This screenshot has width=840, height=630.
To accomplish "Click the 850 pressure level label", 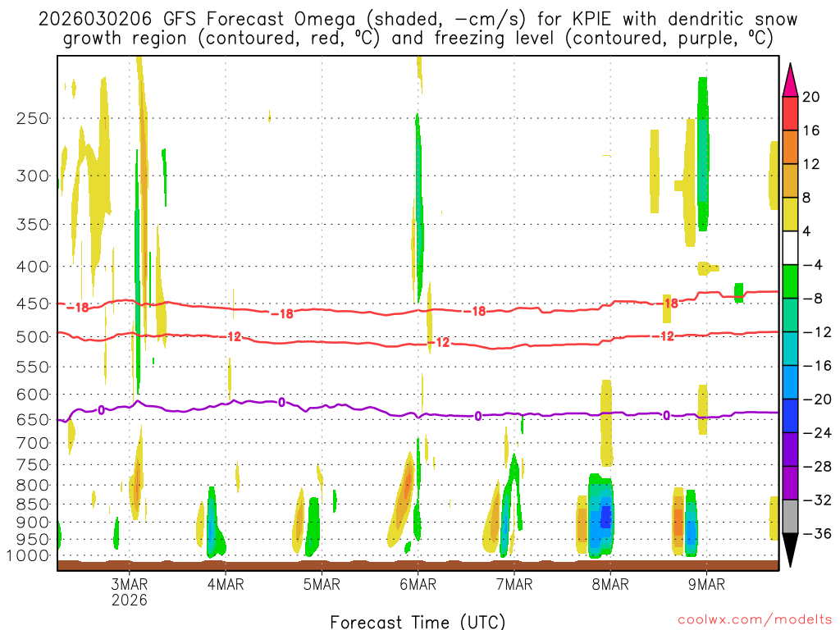I will pyautogui.click(x=33, y=504).
